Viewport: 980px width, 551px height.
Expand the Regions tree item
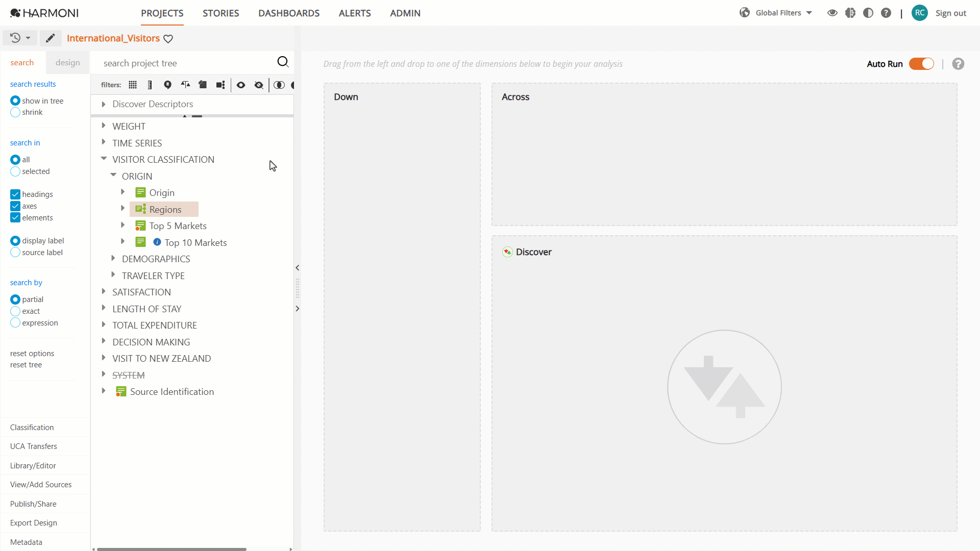point(122,208)
